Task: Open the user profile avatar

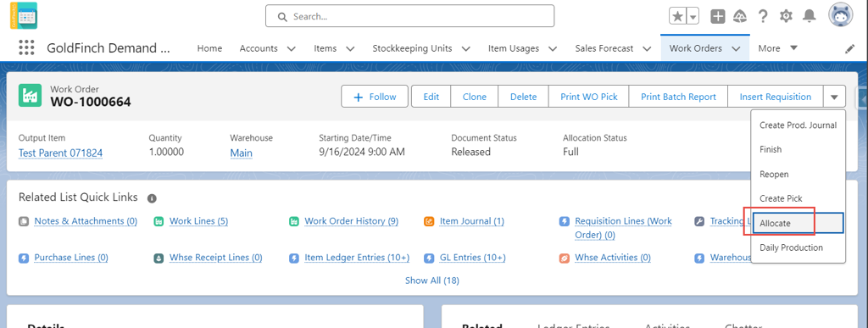Action: 840,15
